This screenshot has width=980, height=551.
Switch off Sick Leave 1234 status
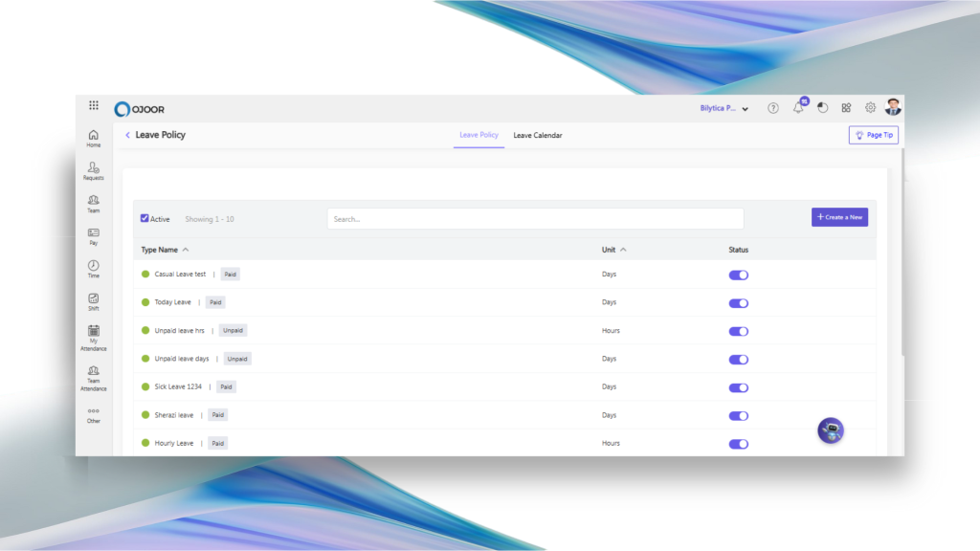[x=738, y=387]
